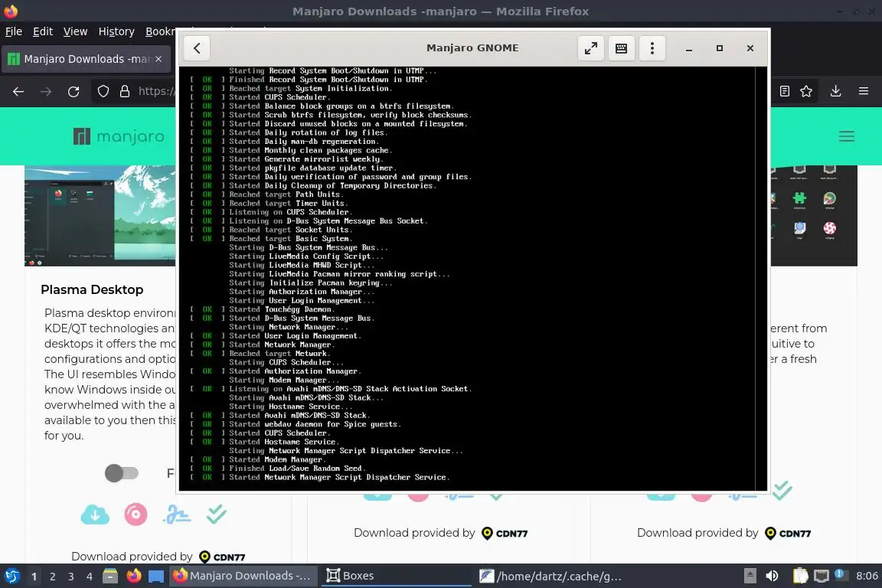Click inside the Manjaro GNOME boot console
882x588 pixels.
[x=472, y=279]
